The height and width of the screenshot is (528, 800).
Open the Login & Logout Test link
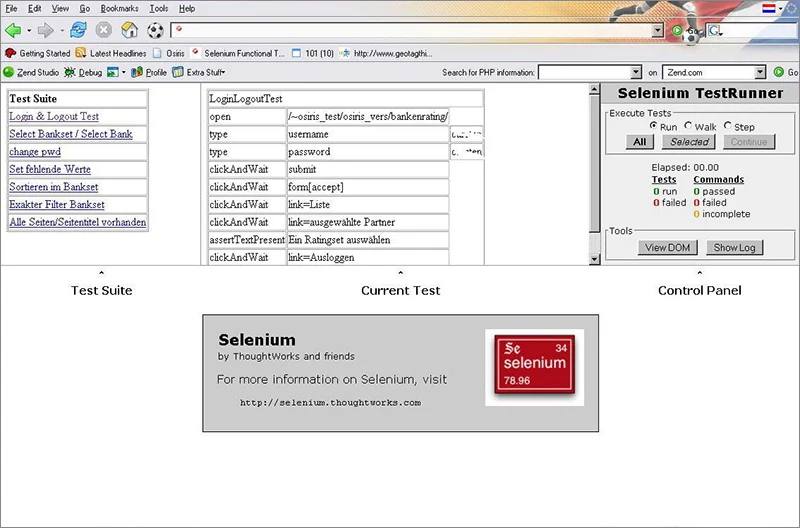pos(54,116)
